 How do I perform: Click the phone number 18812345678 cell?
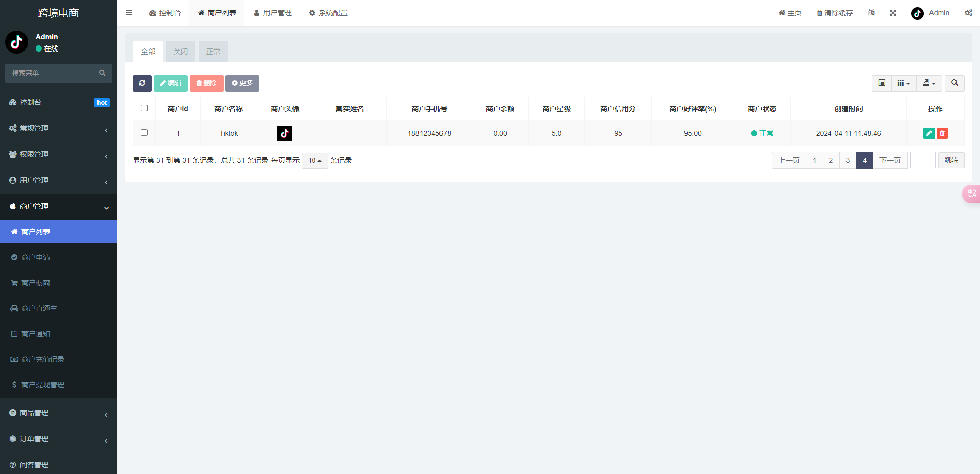[x=429, y=133]
